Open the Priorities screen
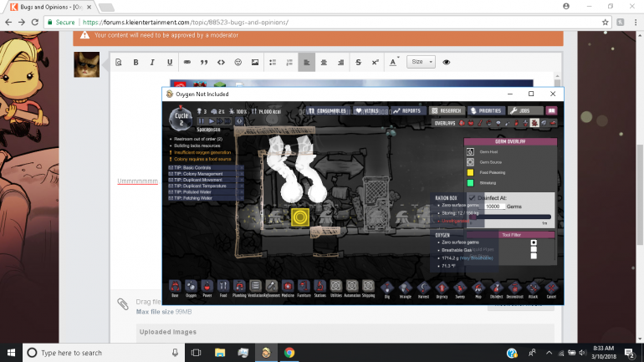 tap(486, 111)
